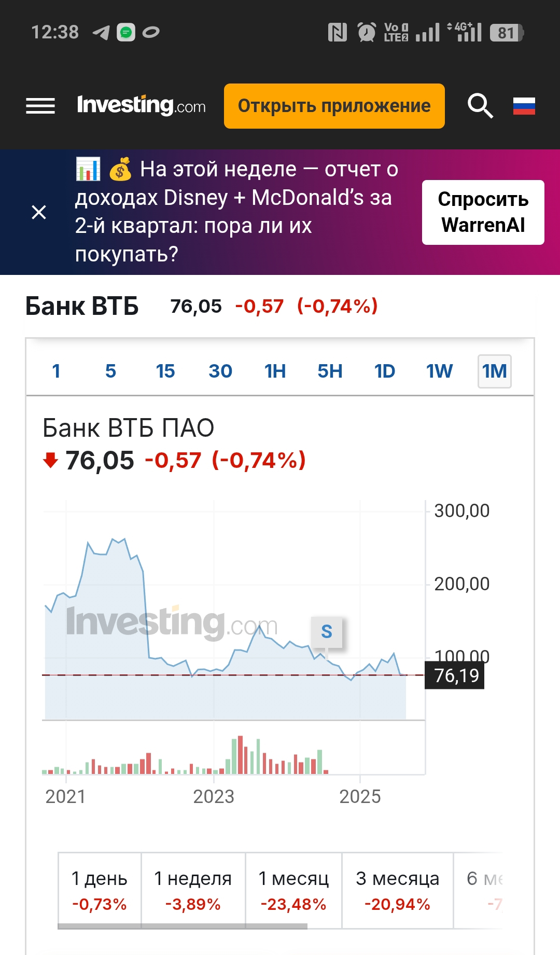Choose the 5H chart interval
Viewport: 560px width, 955px height.
point(330,371)
